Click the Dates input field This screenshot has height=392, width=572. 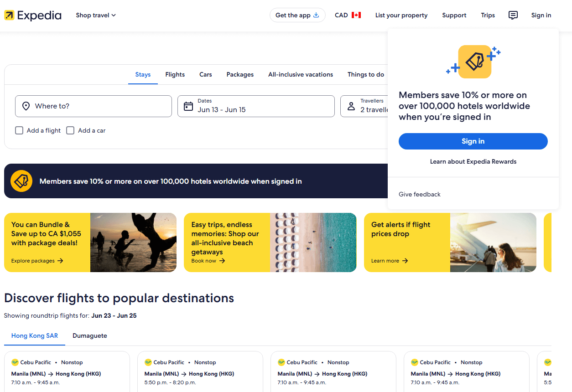[x=256, y=106]
